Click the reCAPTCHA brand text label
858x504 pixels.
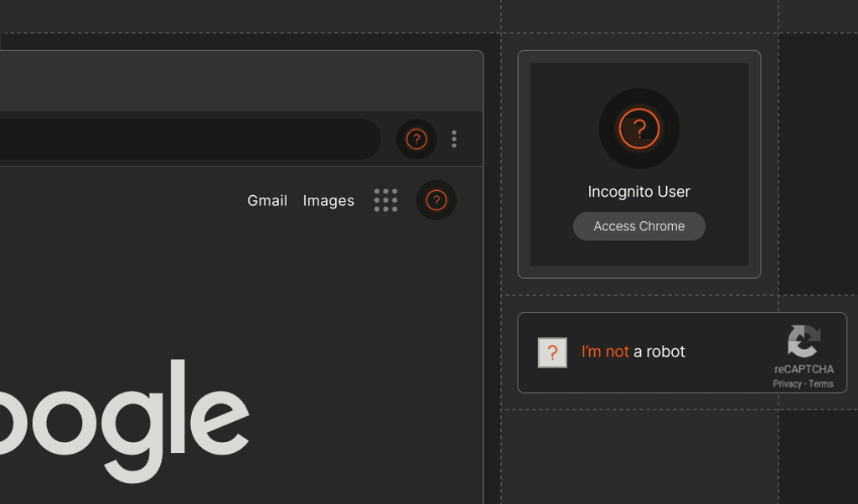click(804, 369)
